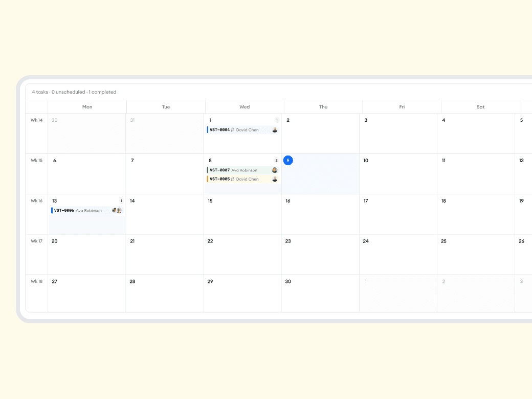This screenshot has width=532, height=399.
Task: Click David Chen's avatar on task VST-0004
Action: pyautogui.click(x=275, y=130)
